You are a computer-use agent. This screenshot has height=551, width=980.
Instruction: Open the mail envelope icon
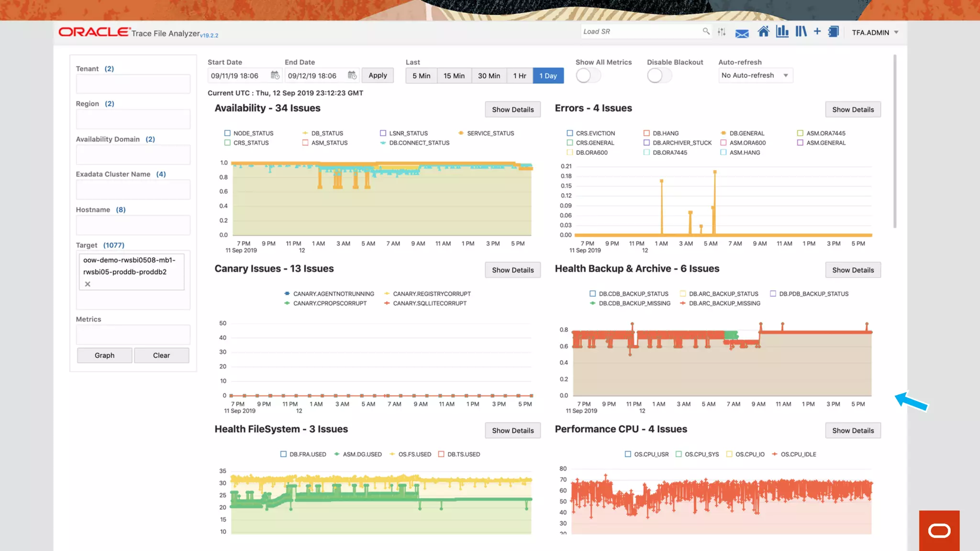742,33
